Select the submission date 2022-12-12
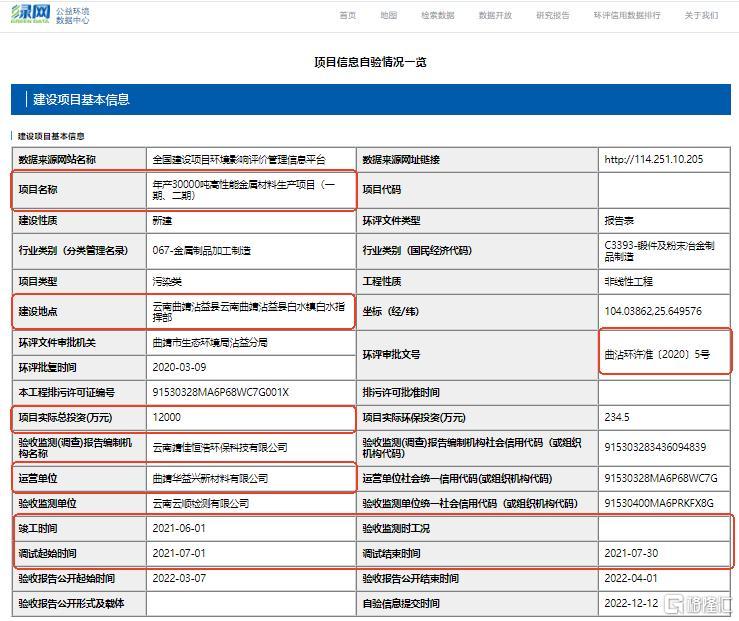The width and height of the screenshot is (739, 621). coord(631,603)
